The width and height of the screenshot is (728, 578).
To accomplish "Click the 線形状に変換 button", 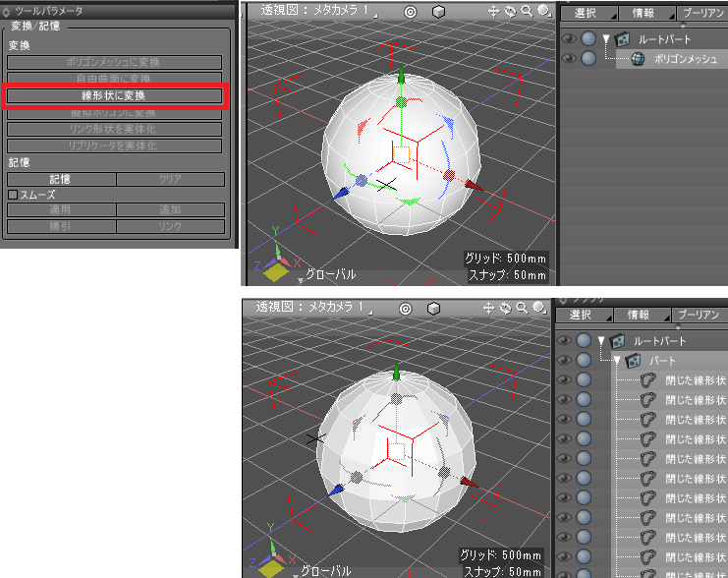I will pyautogui.click(x=114, y=95).
